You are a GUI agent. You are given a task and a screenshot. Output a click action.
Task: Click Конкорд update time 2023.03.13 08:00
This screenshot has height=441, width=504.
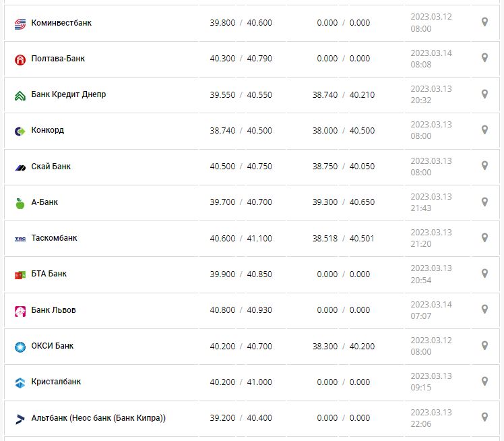click(431, 130)
